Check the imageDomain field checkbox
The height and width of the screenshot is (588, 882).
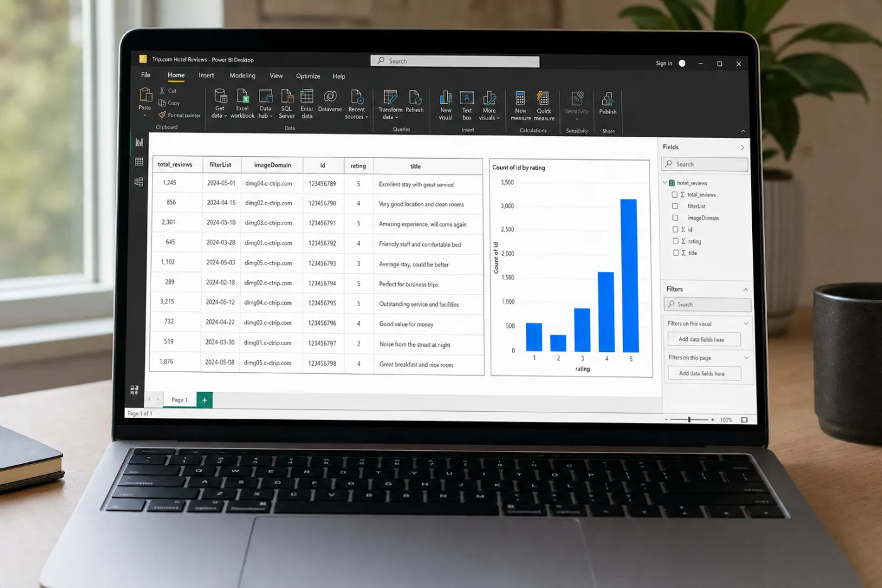[675, 218]
